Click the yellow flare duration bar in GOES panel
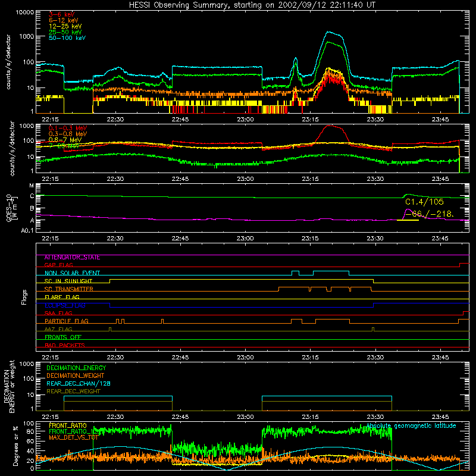 (408, 220)
